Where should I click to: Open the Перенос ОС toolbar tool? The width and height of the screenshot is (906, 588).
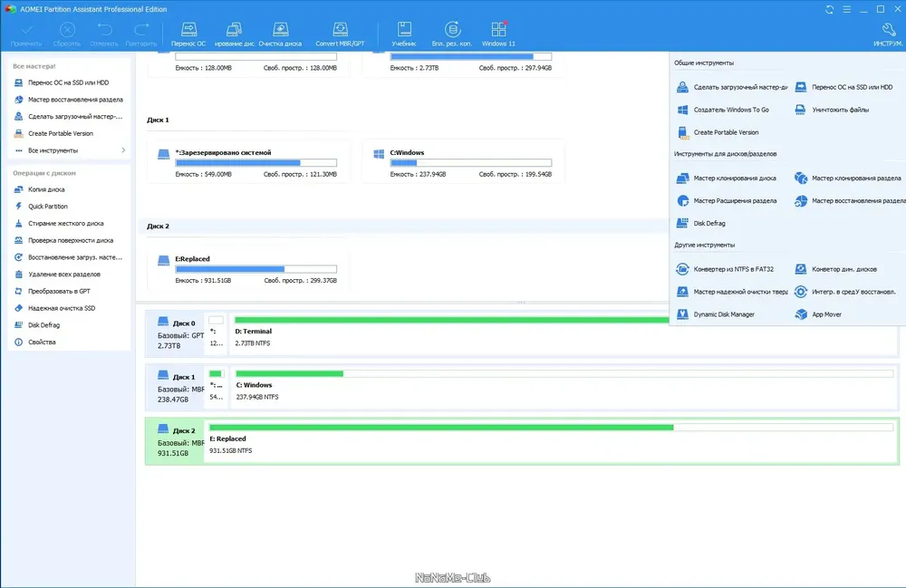pos(188,34)
